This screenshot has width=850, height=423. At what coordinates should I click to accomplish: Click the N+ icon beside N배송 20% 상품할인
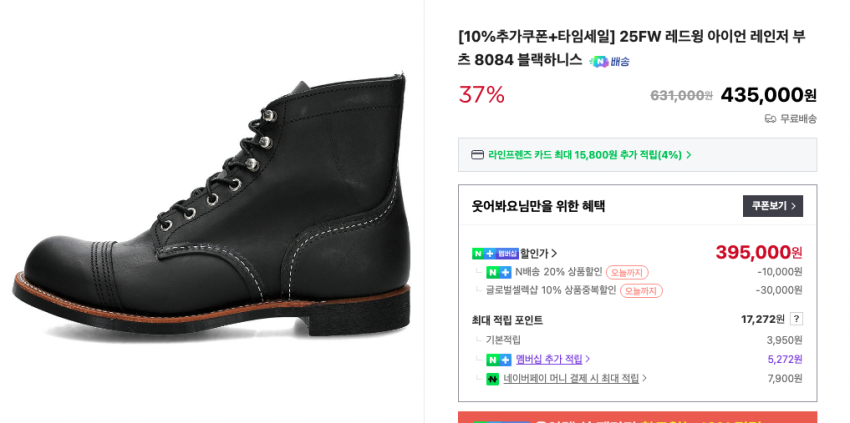click(x=499, y=272)
